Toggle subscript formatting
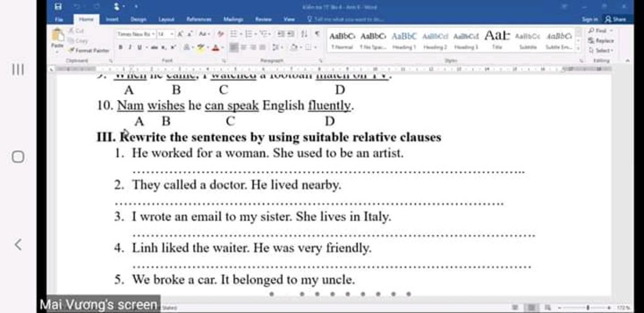644x313 pixels. click(164, 48)
